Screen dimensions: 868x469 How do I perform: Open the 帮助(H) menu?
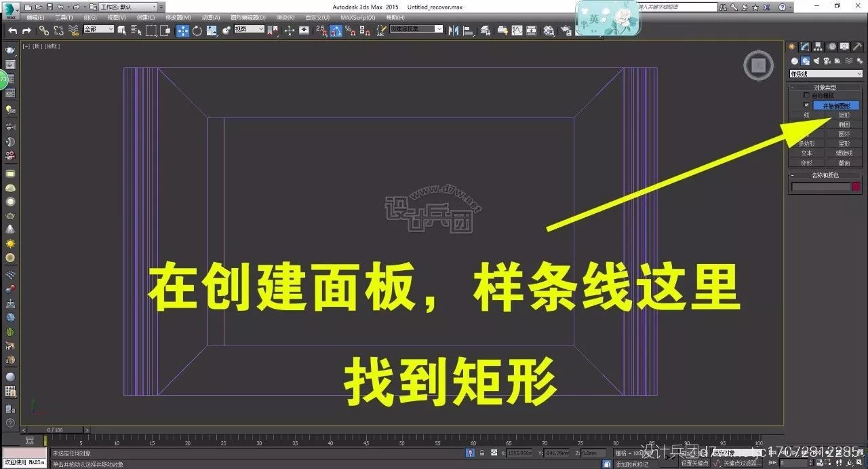point(395,17)
